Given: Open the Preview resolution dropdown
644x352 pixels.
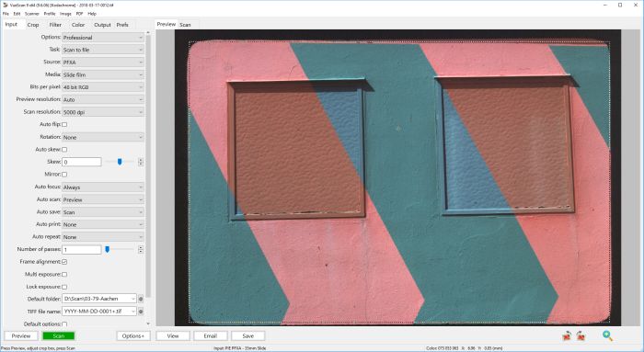Looking at the screenshot, I should [x=103, y=99].
